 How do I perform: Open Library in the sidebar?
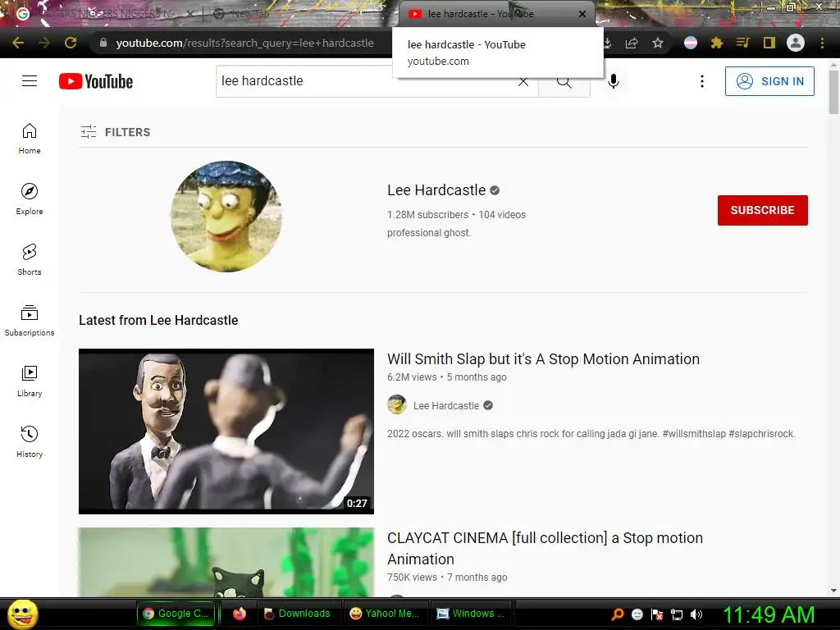30,381
